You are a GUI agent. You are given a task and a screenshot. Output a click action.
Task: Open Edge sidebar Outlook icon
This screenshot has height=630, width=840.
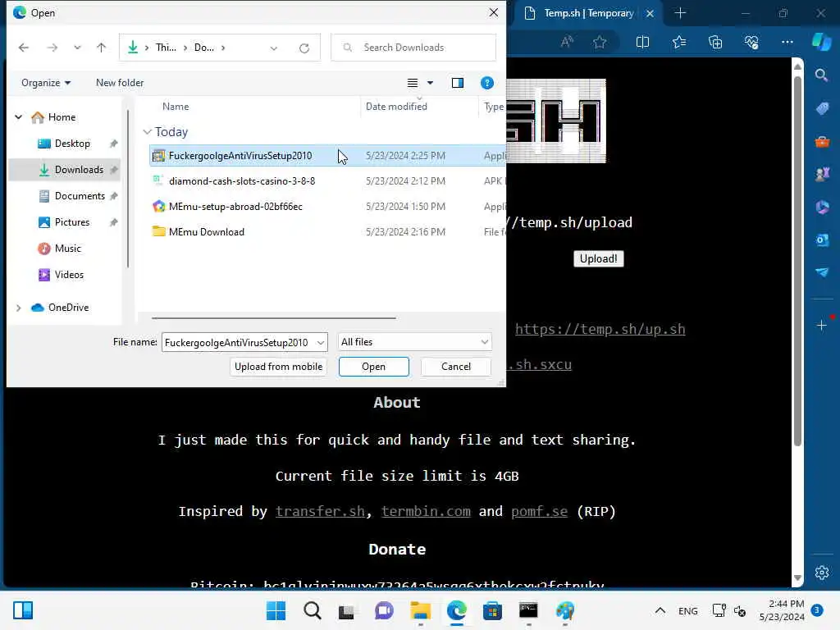pos(822,240)
